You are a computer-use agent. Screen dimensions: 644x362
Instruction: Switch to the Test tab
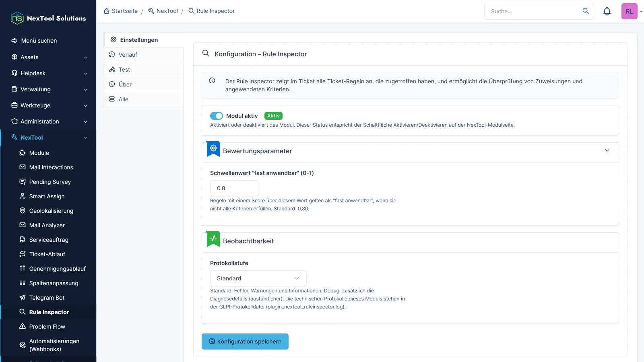click(143, 70)
